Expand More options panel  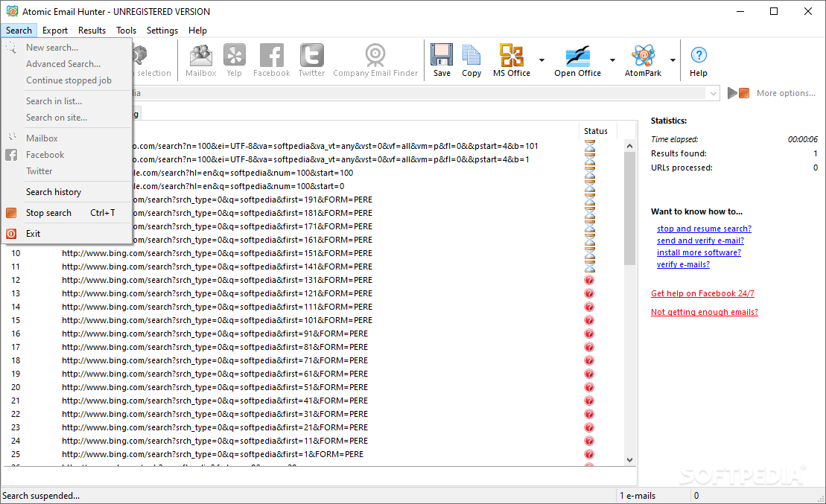coord(786,92)
